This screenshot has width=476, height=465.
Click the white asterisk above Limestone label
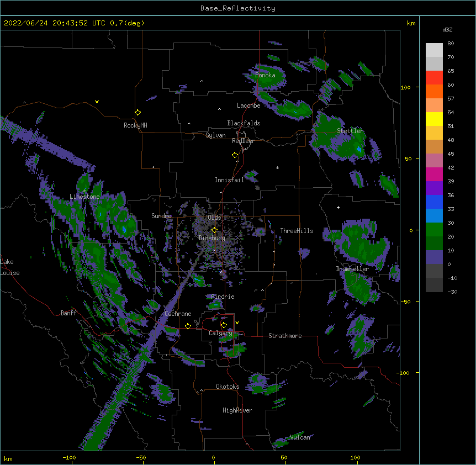(84, 191)
